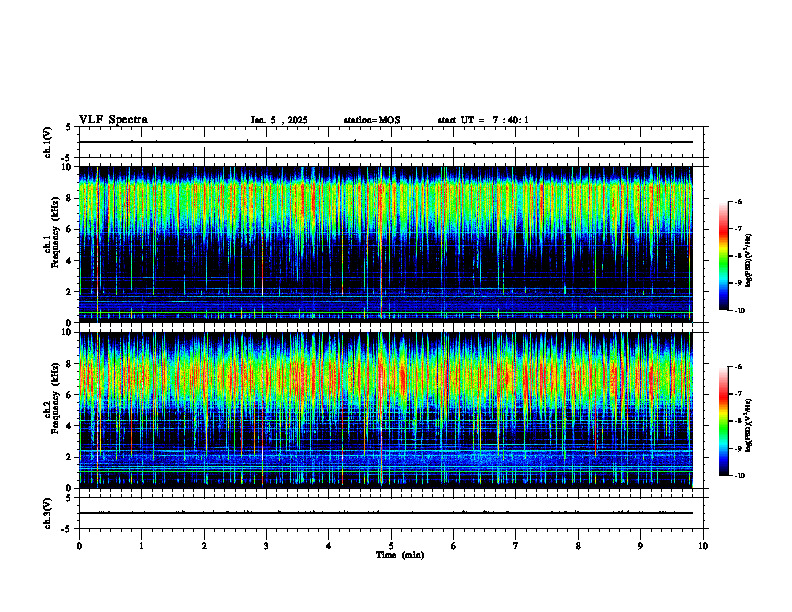Screen dimensions: 792x612
Task: Select the "Jan. 5, 2025" date text
Action: tap(279, 120)
